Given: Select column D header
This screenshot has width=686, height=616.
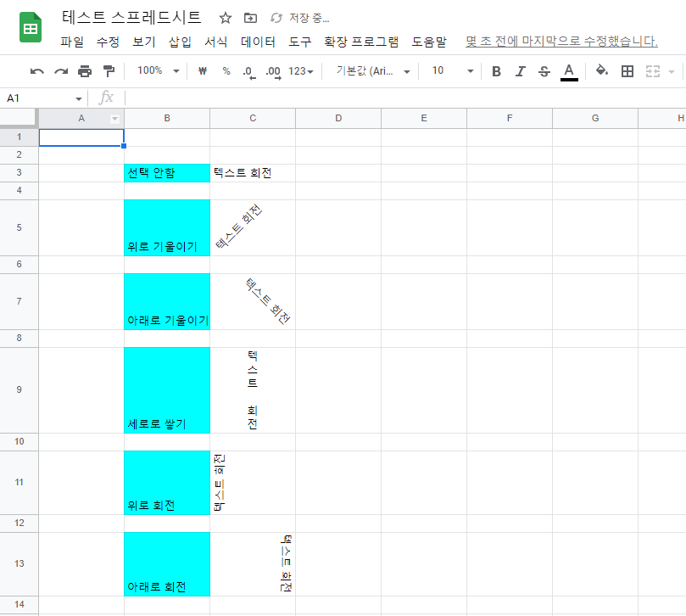Looking at the screenshot, I should 338,118.
